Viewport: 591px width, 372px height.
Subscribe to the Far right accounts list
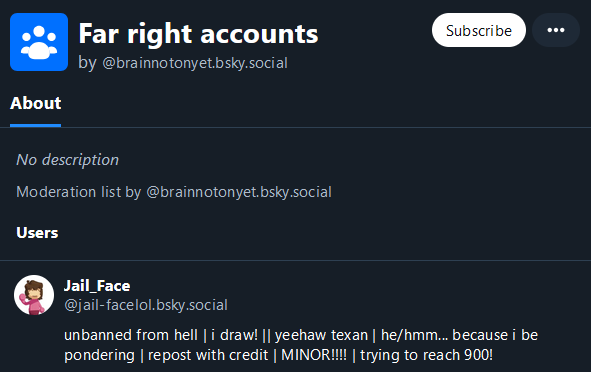(x=479, y=30)
